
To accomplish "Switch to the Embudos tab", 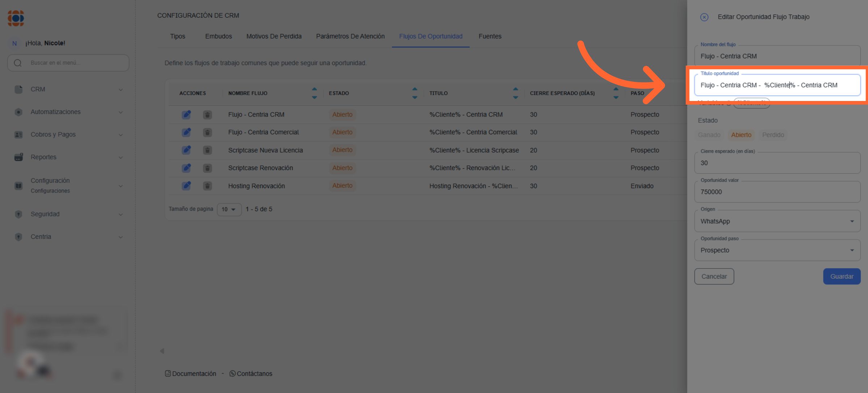I will click(x=218, y=37).
